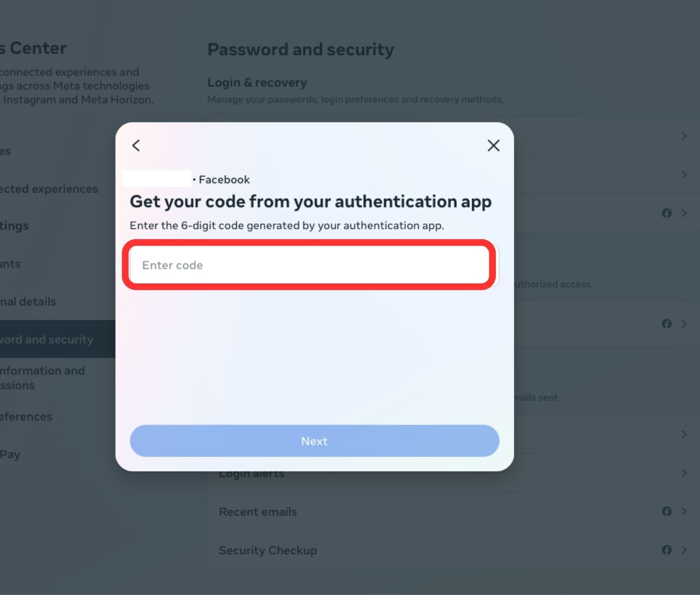Viewport: 700px width, 595px height.
Task: Open Meta Pay in sidebar
Action: point(10,455)
